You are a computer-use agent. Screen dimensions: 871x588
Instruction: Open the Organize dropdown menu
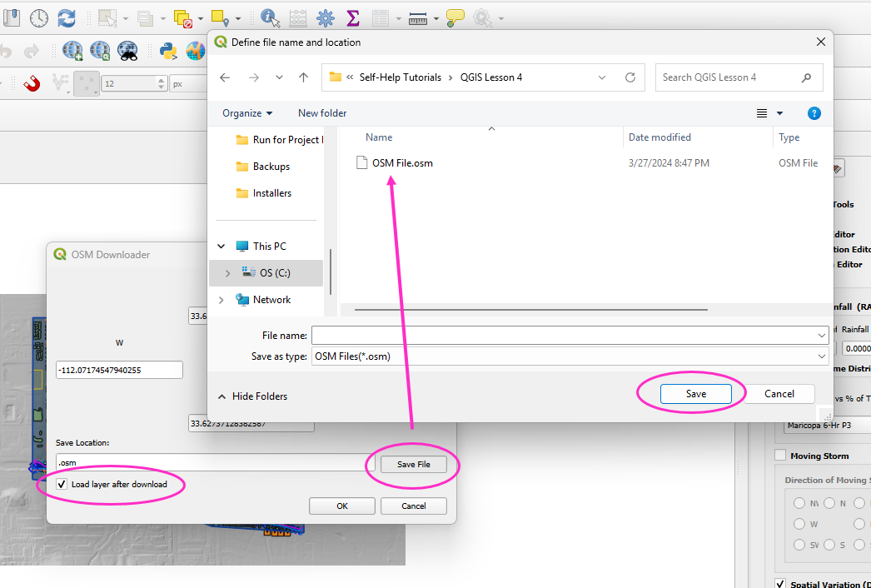[247, 113]
